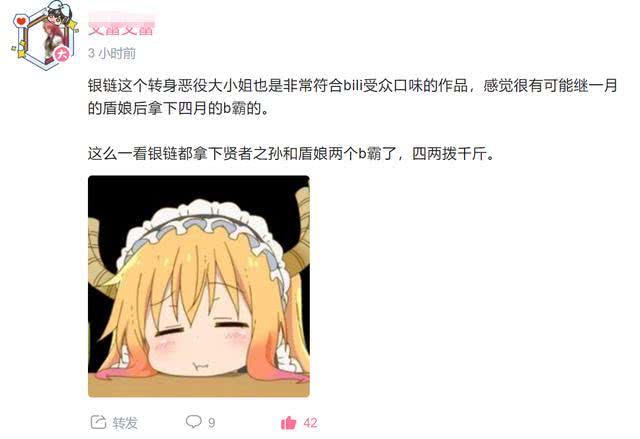Open the pink blurred username link
640x439 pixels.
pyautogui.click(x=121, y=25)
